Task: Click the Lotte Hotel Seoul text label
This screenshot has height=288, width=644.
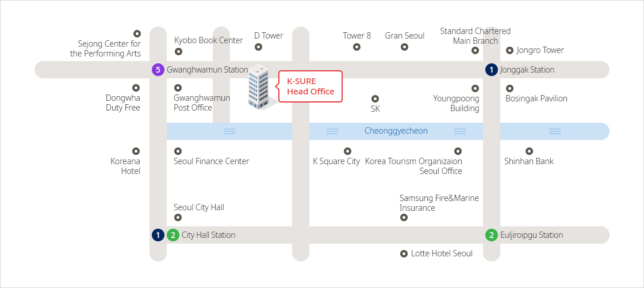Action: click(x=442, y=253)
